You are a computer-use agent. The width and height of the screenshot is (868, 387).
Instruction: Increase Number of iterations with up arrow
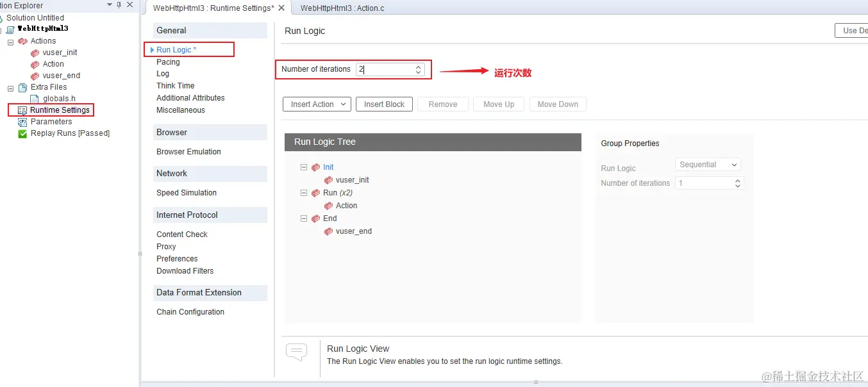pyautogui.click(x=418, y=67)
